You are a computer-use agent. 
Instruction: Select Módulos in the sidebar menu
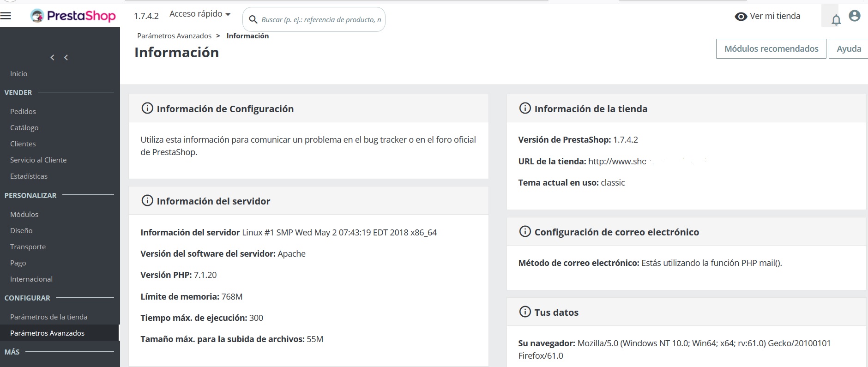pyautogui.click(x=24, y=214)
